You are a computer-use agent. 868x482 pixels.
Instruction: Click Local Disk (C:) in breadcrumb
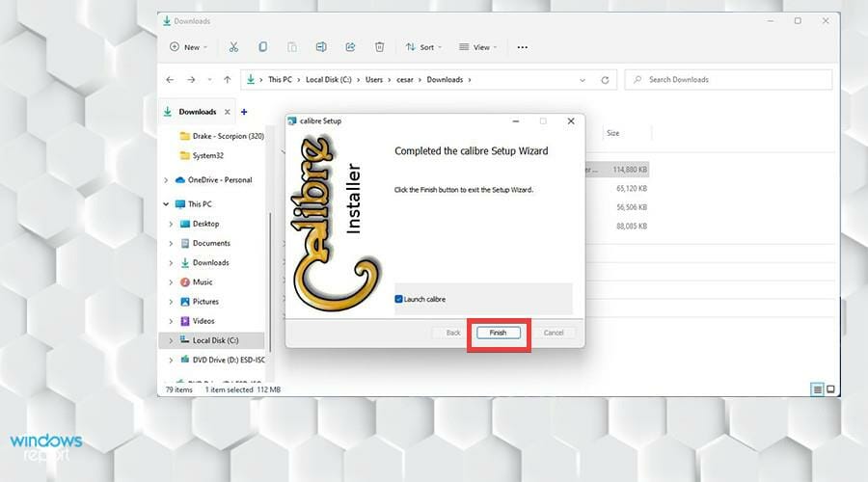tap(328, 80)
